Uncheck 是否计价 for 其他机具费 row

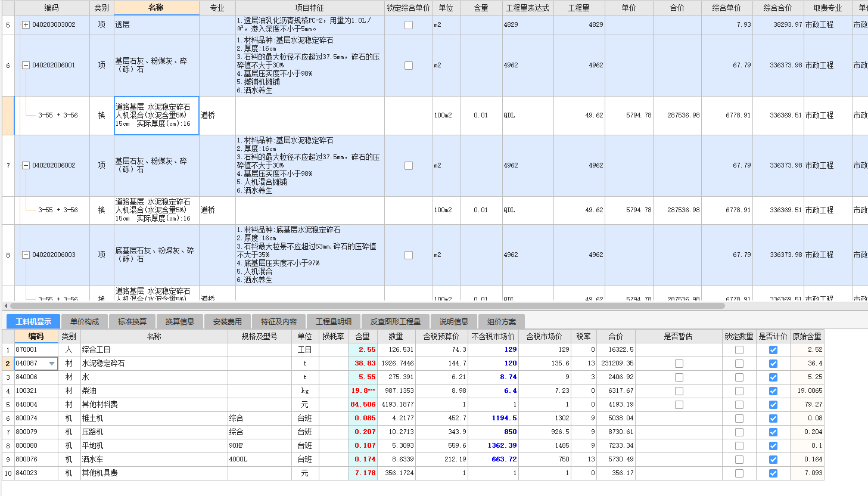click(x=773, y=473)
